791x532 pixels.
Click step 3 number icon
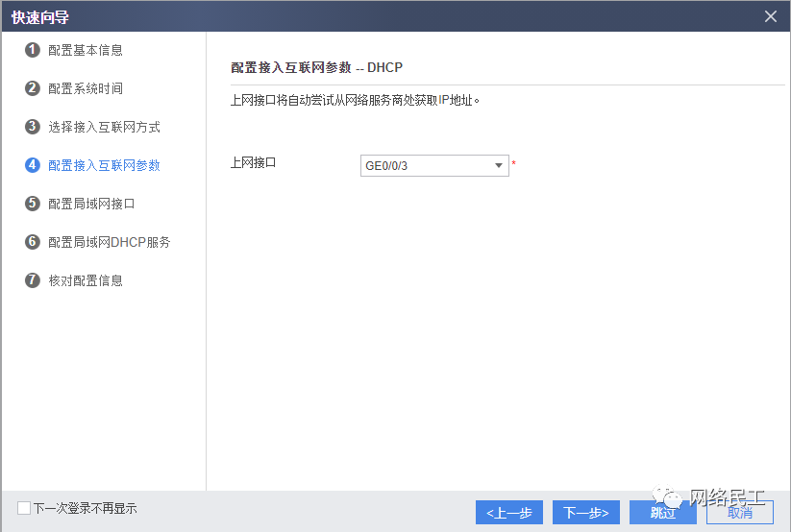33,127
